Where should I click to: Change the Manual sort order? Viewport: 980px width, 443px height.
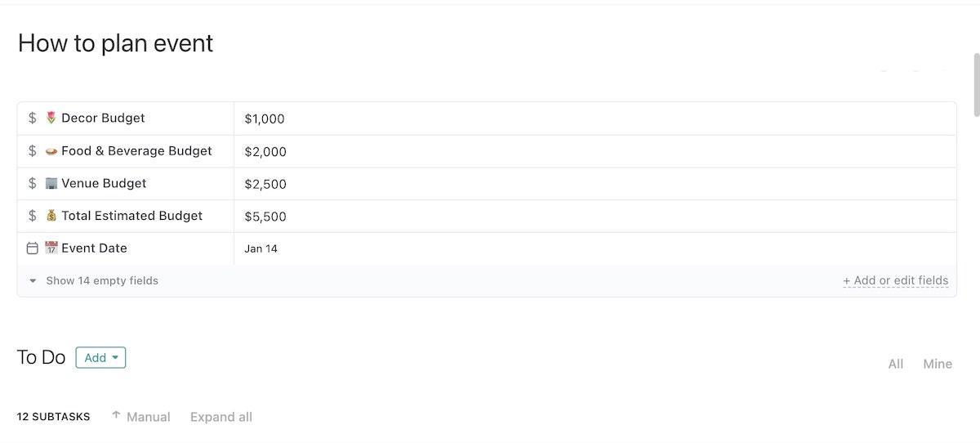pyautogui.click(x=140, y=417)
